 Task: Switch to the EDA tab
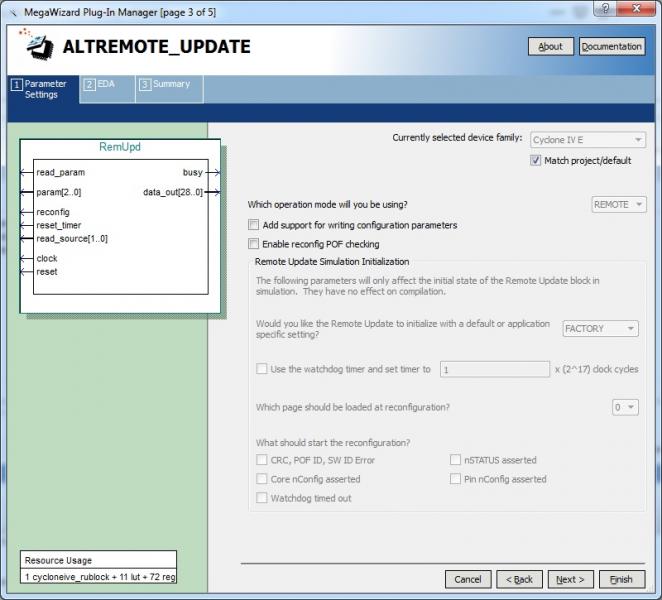(100, 84)
